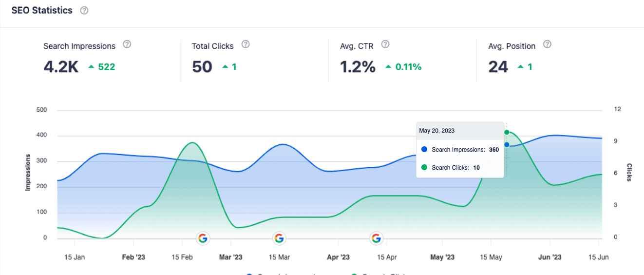The height and width of the screenshot is (275, 644).
Task: Select the 4.2K Search Impressions value
Action: point(61,67)
